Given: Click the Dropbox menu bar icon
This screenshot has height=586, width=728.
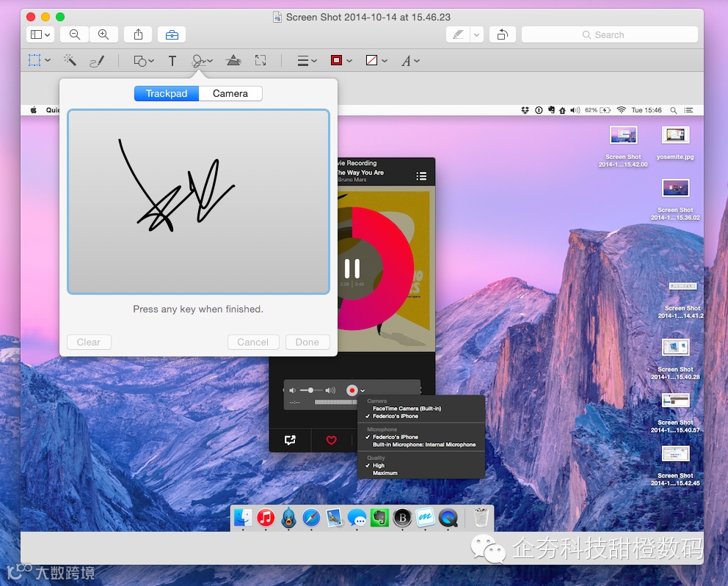Looking at the screenshot, I should (525, 110).
